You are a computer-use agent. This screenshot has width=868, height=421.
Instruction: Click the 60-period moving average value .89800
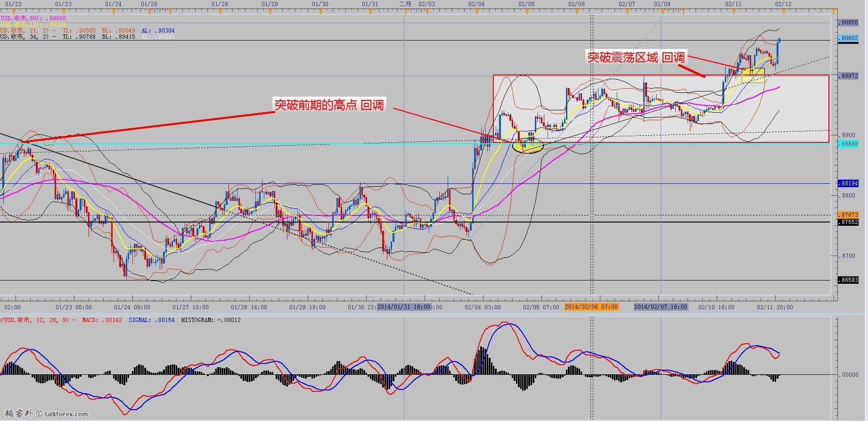tap(57, 18)
